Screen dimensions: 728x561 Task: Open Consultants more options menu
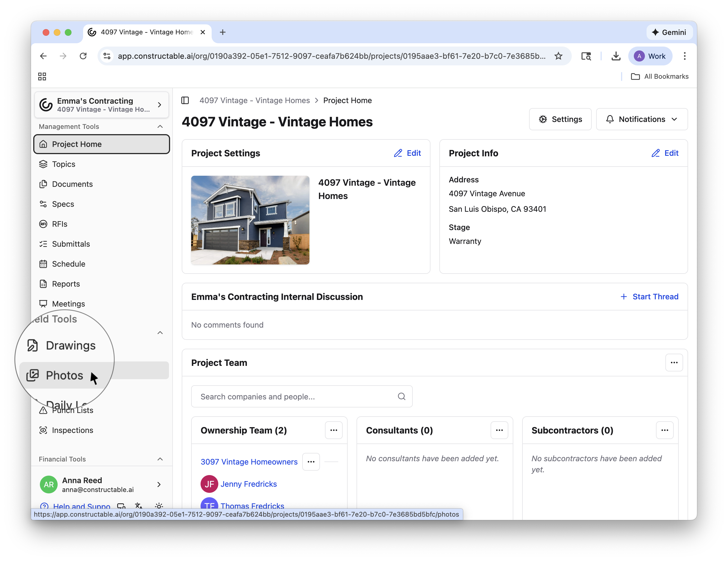tap(499, 430)
